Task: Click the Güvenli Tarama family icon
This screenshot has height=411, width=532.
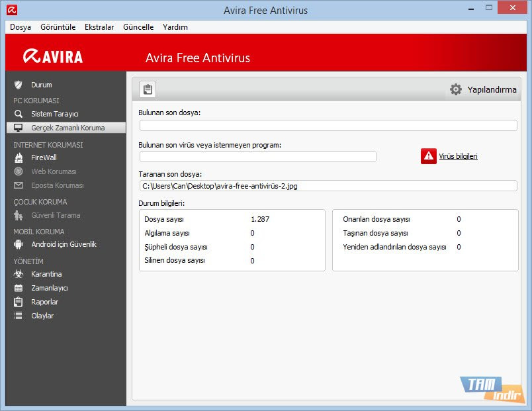Action: click(x=19, y=215)
